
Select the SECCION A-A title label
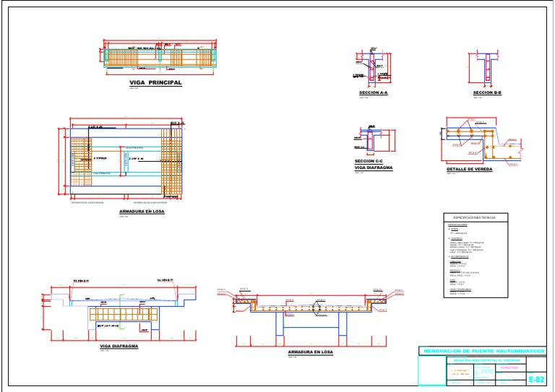coord(374,93)
